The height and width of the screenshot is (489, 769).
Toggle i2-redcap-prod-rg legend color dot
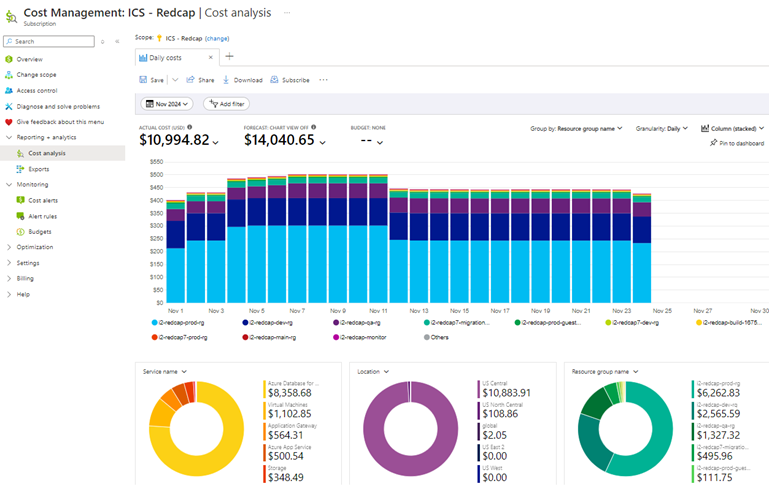[154, 323]
